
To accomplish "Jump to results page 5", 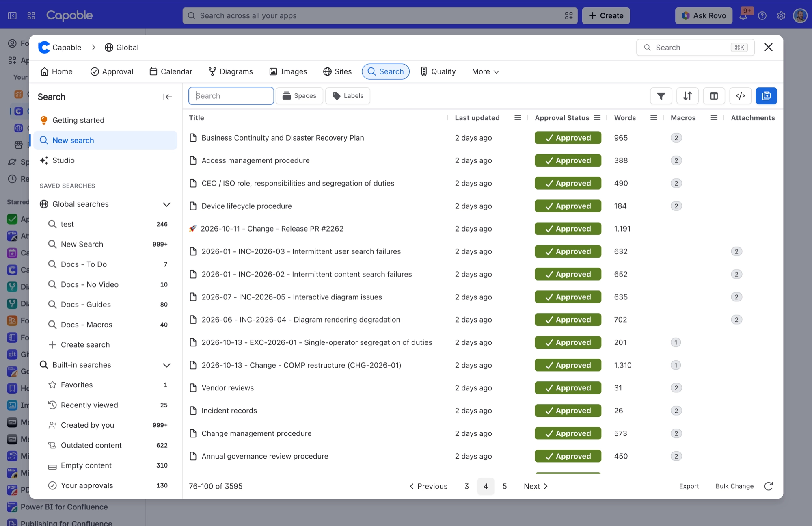I will tap(505, 486).
